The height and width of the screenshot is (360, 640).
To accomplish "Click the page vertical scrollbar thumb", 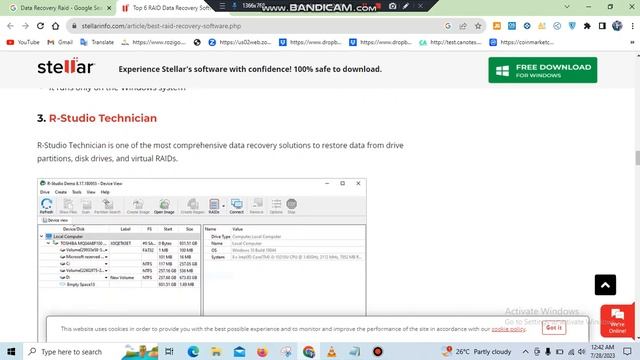I will coord(637,158).
